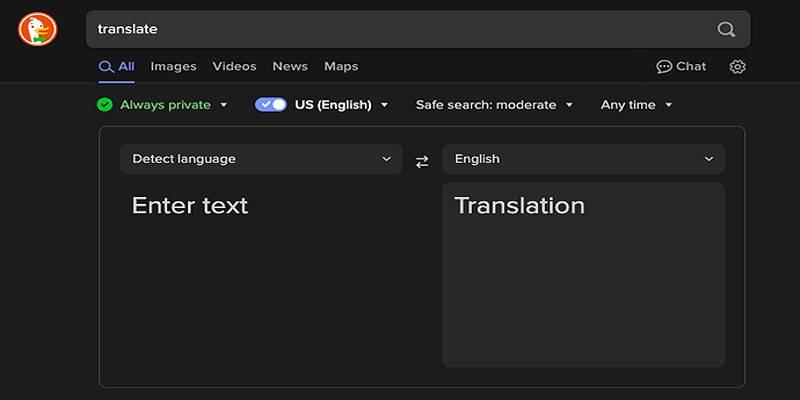Expand the US (English) region arrow
This screenshot has height=400, width=800.
(385, 105)
